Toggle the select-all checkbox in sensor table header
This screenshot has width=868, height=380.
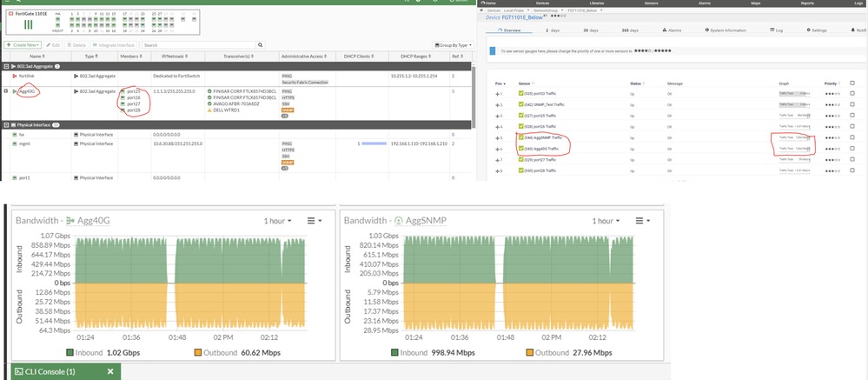click(x=851, y=83)
